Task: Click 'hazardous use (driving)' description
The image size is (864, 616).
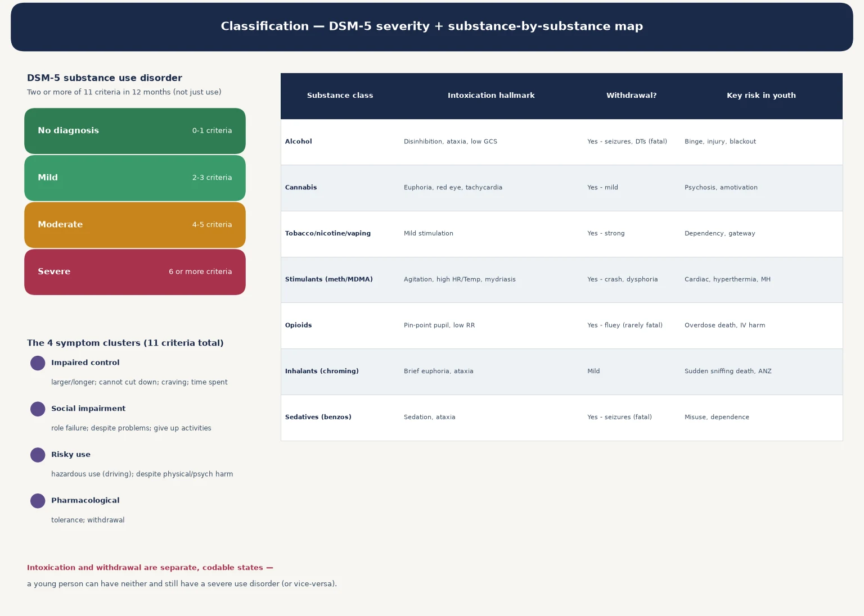Action: (142, 474)
